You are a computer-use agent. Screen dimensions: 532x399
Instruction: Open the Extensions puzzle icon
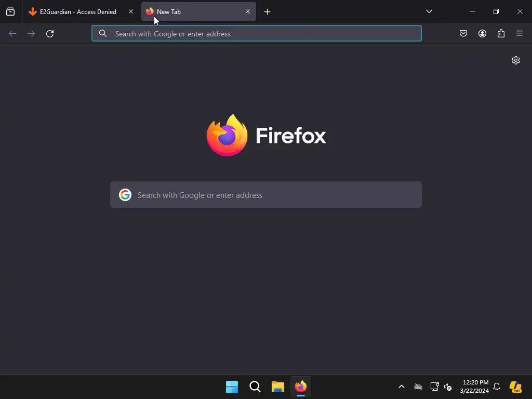click(501, 33)
